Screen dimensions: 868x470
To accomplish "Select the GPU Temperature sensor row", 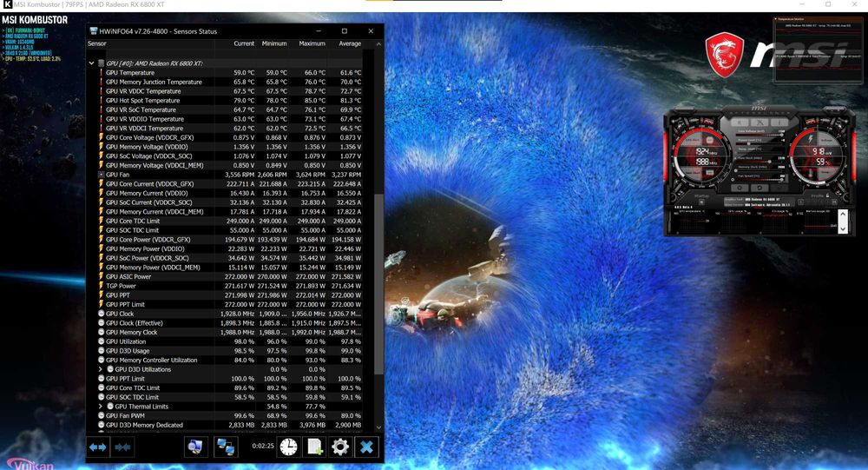I will [x=230, y=73].
